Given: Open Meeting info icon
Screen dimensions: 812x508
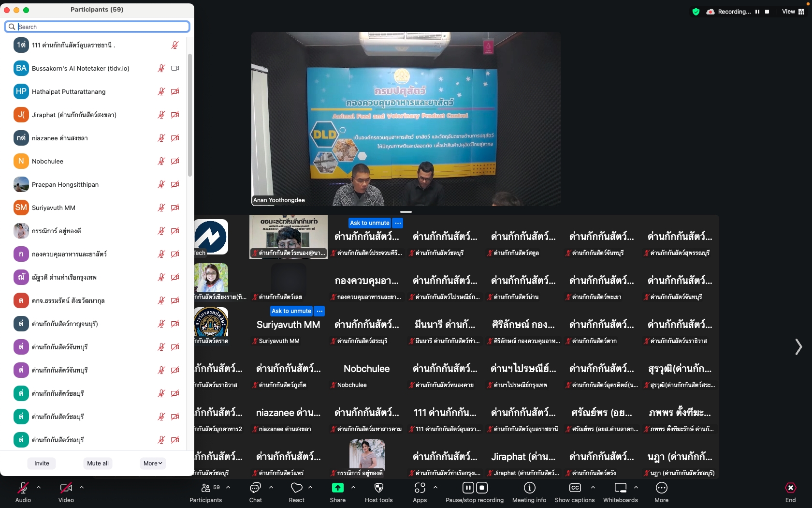Looking at the screenshot, I should click(x=529, y=488).
